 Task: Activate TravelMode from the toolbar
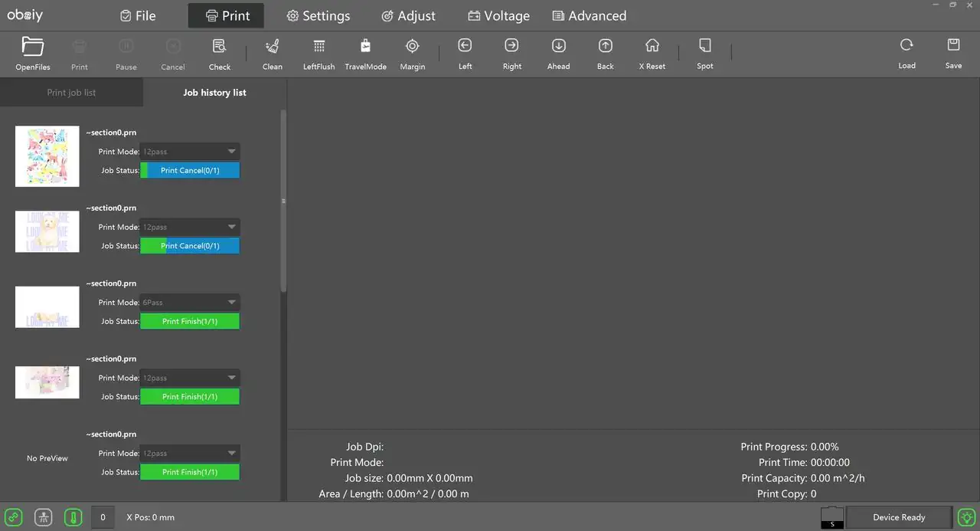tap(365, 53)
